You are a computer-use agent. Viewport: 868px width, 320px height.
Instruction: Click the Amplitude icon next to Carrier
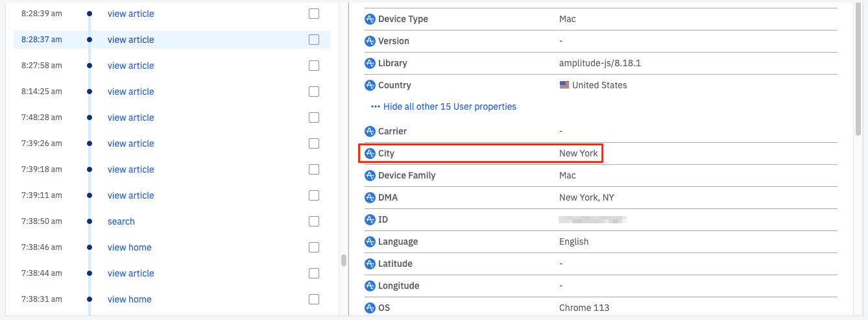(x=370, y=131)
